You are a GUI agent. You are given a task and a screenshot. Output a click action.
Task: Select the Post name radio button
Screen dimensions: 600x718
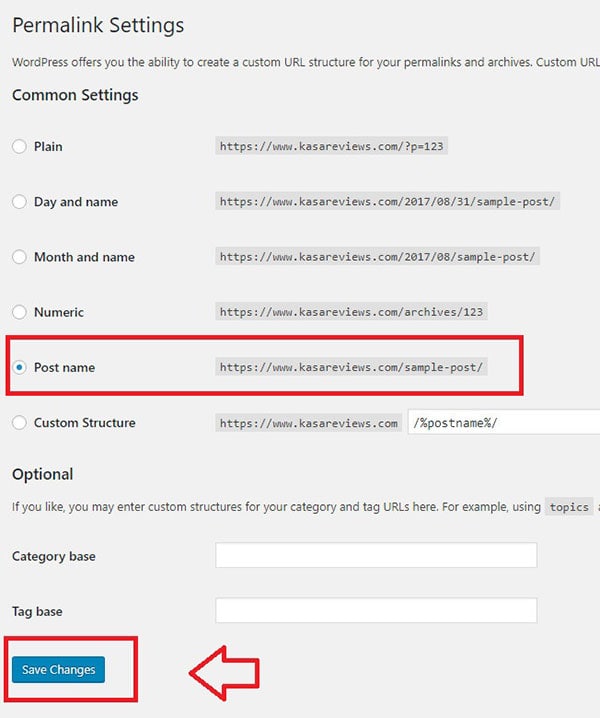[20, 368]
